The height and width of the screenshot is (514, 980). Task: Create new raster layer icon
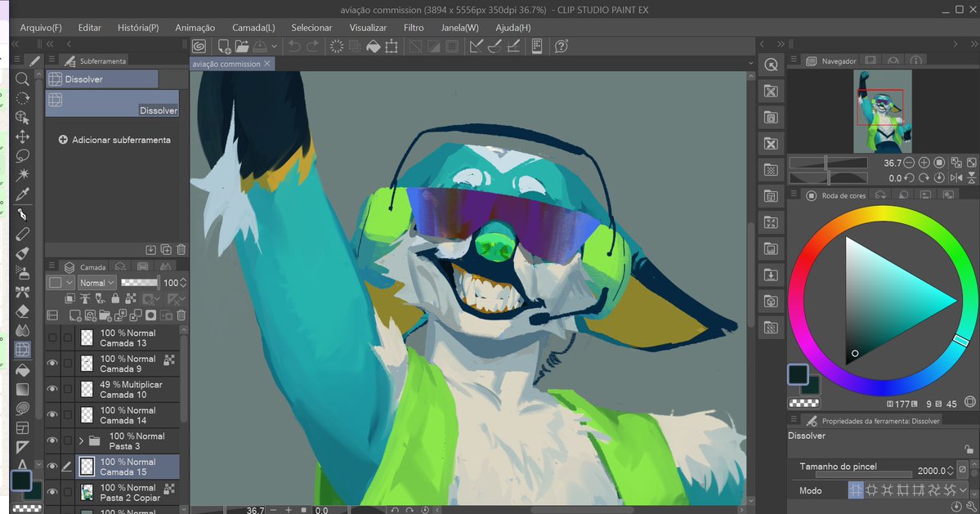pyautogui.click(x=75, y=315)
